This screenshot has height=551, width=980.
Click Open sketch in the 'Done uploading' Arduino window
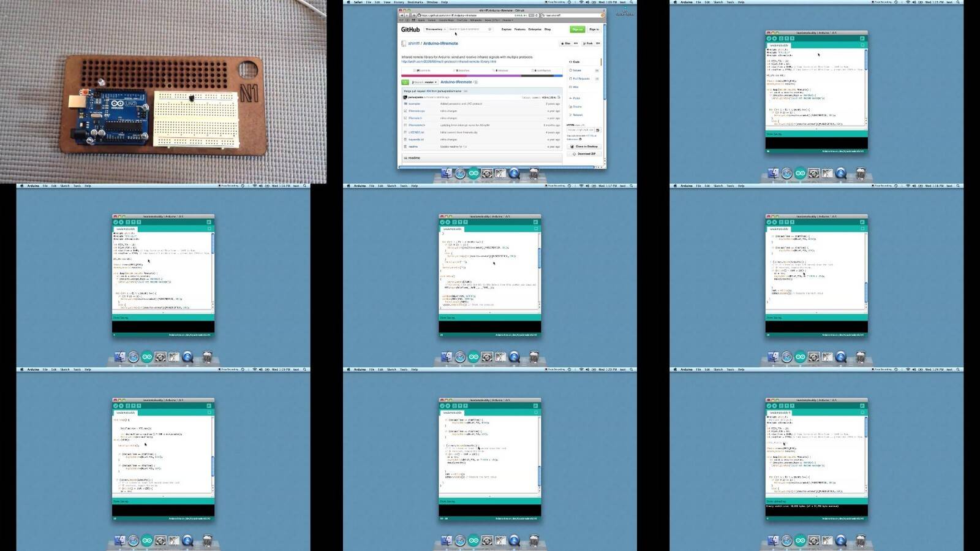tap(786, 406)
